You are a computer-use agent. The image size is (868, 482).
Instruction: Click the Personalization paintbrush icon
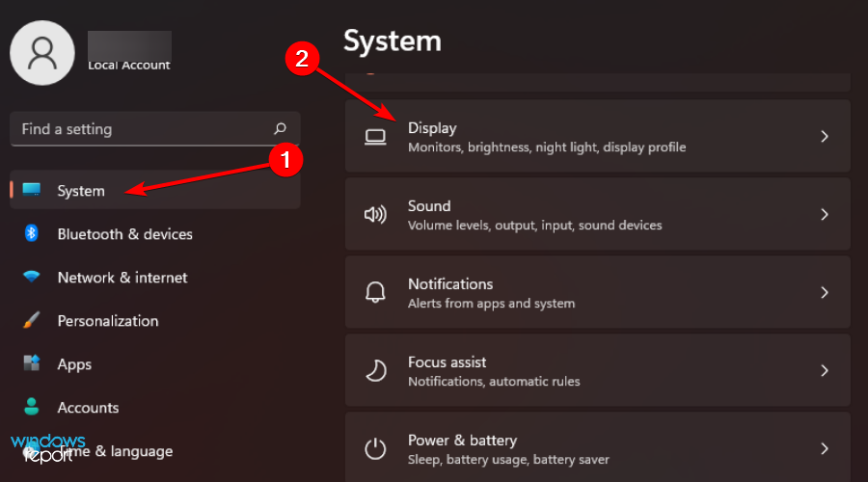coord(32,320)
